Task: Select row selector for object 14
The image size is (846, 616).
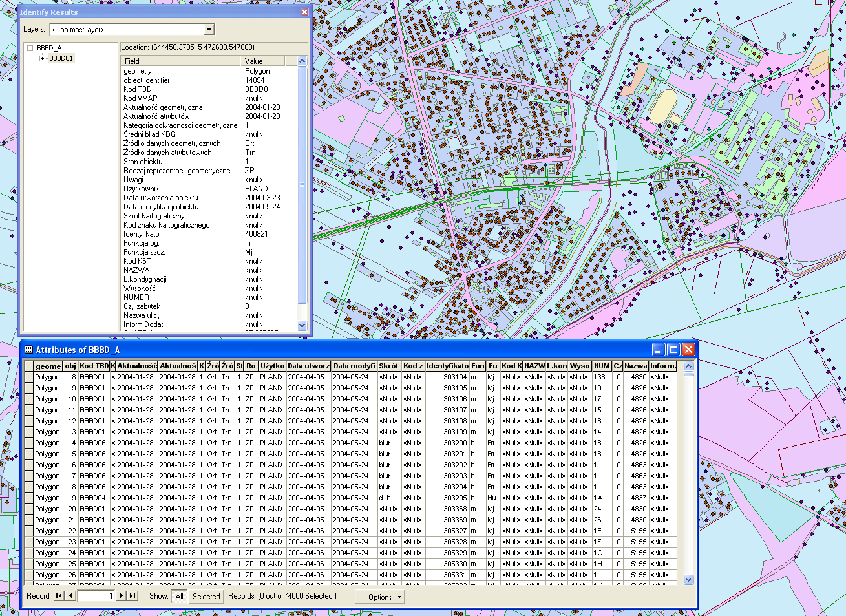Action: pos(28,443)
